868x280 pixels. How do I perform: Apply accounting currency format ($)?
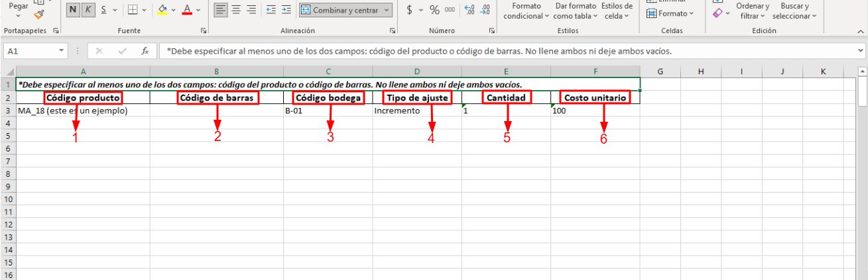(x=410, y=10)
